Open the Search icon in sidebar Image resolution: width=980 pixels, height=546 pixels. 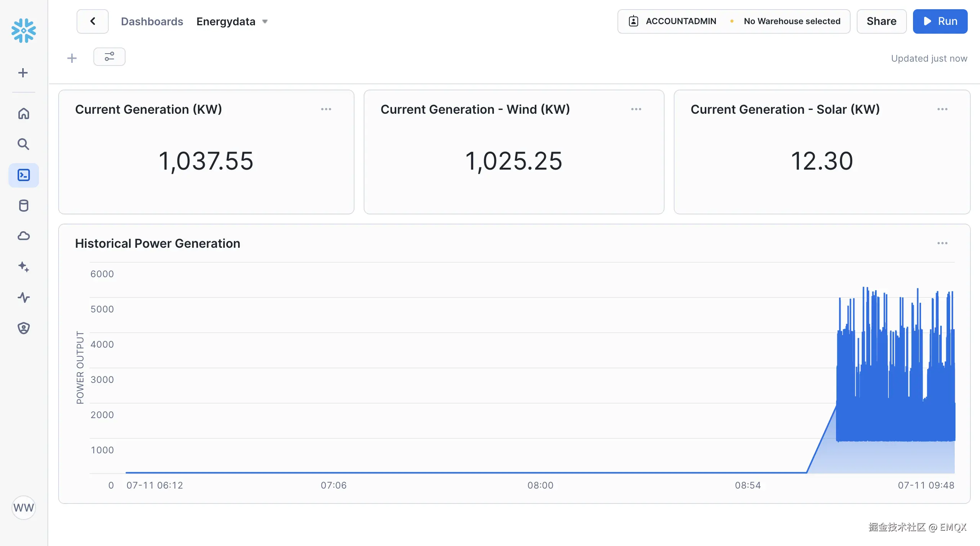(x=24, y=144)
